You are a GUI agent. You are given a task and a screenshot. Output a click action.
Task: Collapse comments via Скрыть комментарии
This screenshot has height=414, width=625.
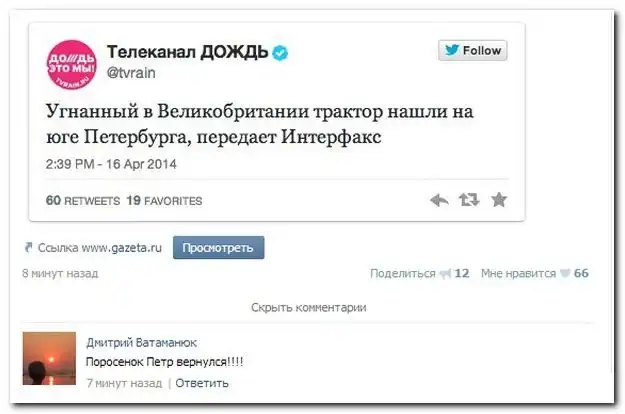click(309, 307)
